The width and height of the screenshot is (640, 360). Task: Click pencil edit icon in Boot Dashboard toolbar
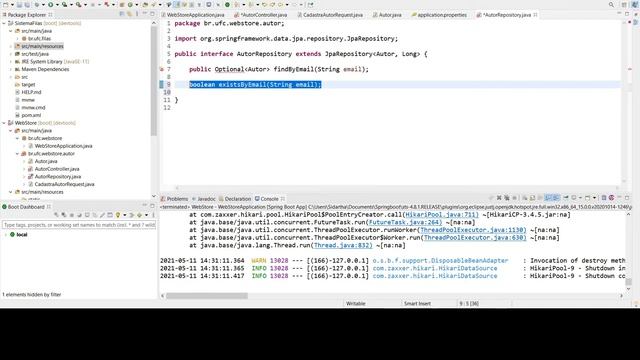coord(102,215)
